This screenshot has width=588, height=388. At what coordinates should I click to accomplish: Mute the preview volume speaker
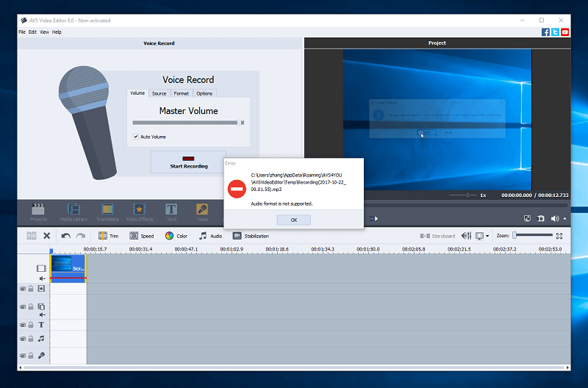(x=555, y=218)
